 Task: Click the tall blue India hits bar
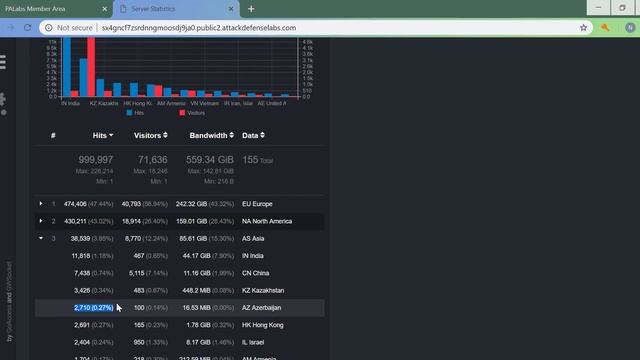click(x=67, y=67)
